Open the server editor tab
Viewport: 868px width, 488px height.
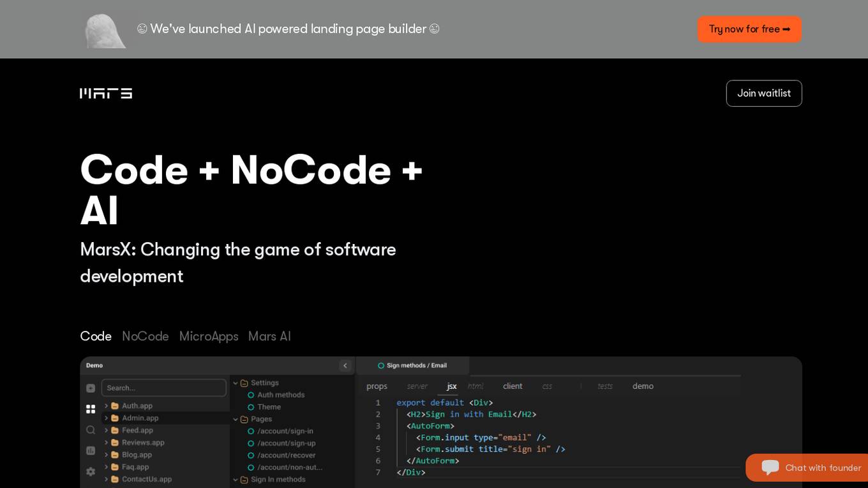(x=417, y=386)
